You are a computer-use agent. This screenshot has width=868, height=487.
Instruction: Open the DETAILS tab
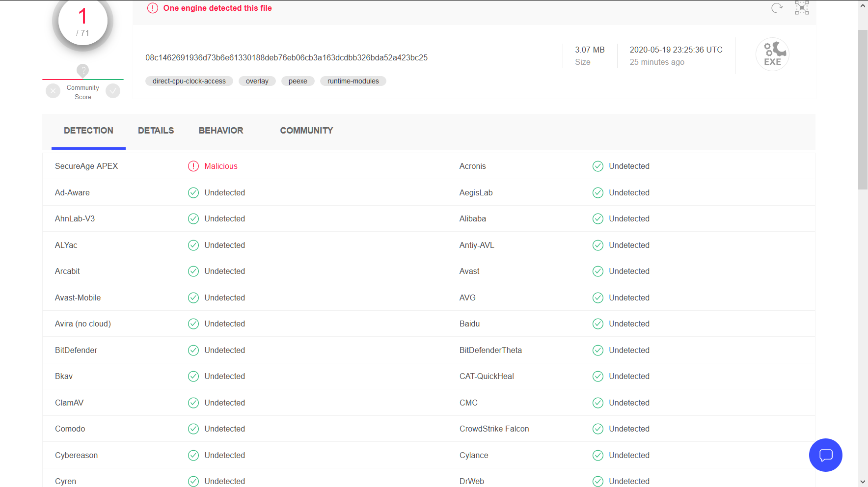pyautogui.click(x=156, y=131)
